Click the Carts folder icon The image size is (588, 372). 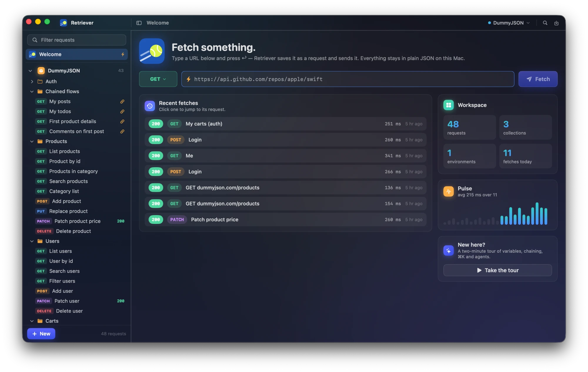coord(40,321)
